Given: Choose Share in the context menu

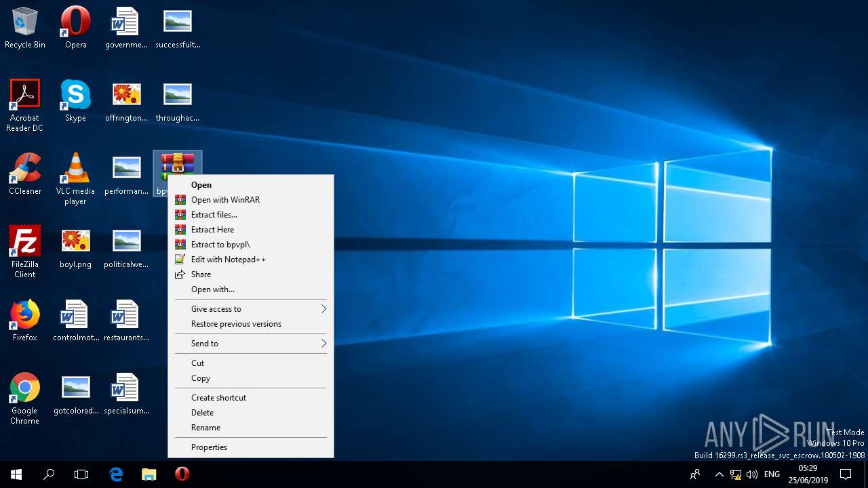Looking at the screenshot, I should (x=251, y=274).
